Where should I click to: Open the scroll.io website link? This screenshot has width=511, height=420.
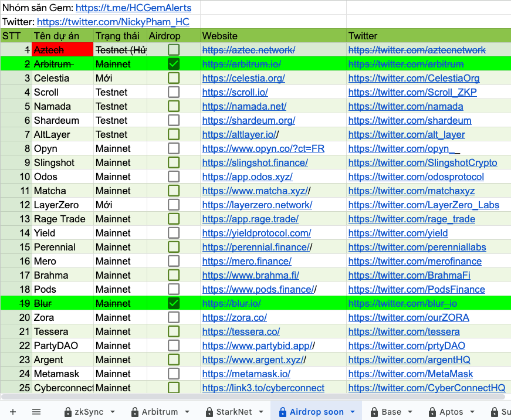(x=235, y=92)
